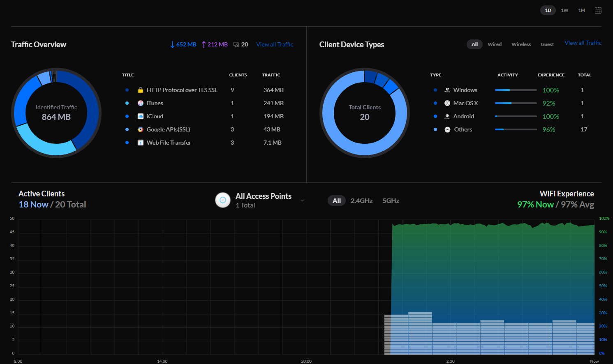
Task: Click the Others activity progress bar
Action: coord(516,129)
